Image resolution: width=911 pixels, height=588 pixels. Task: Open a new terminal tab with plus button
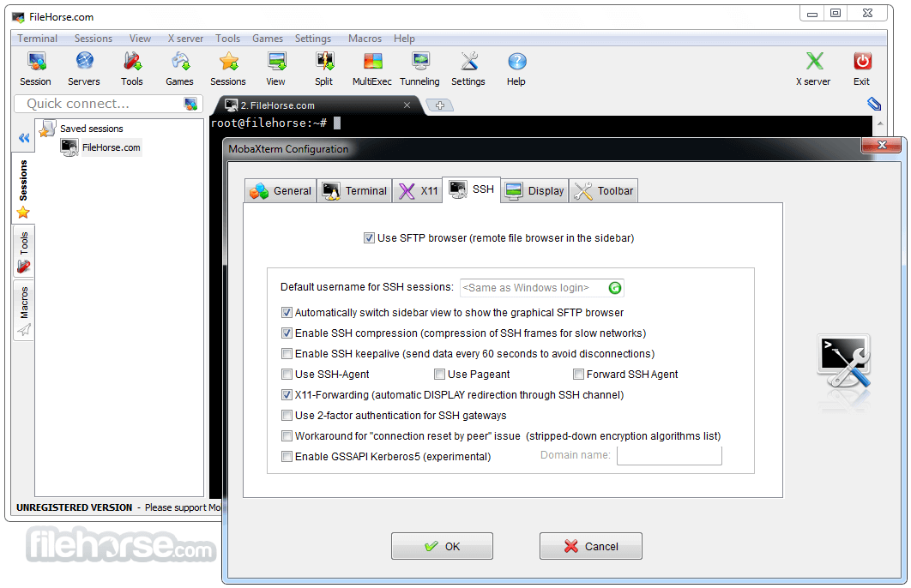pos(440,105)
